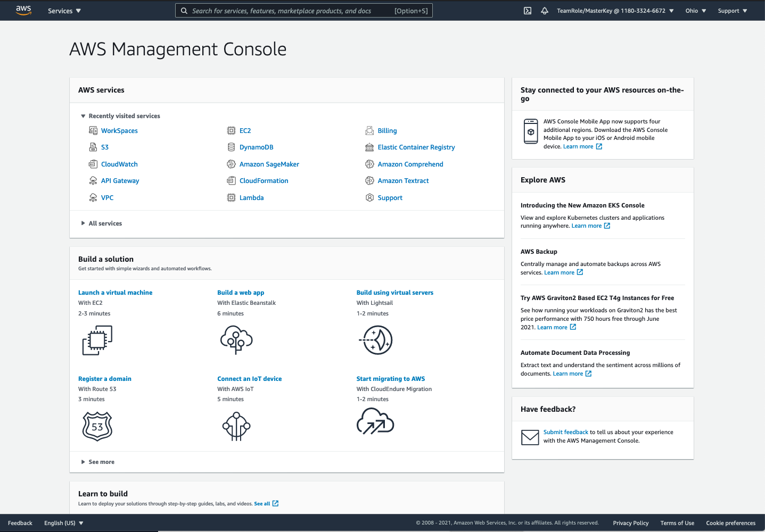The image size is (765, 532).
Task: Open the Amazon SageMaker service link
Action: pos(269,164)
